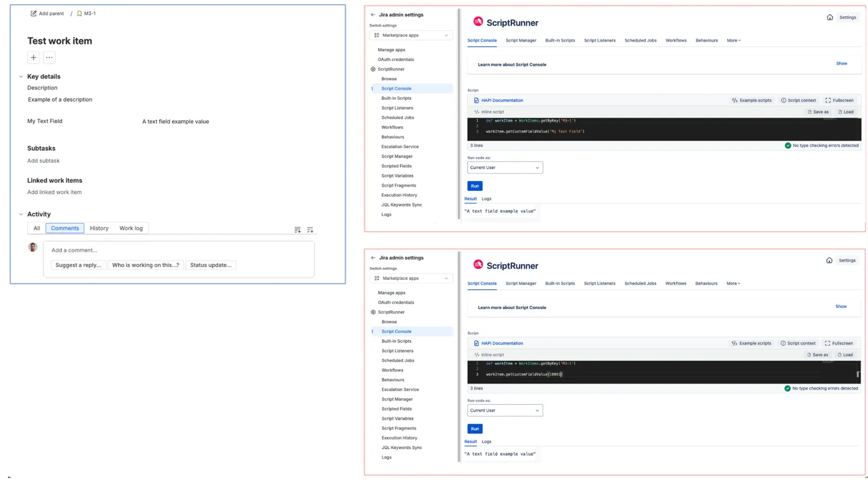Open the Marketplace apps dropdown in the upper panel

click(411, 35)
